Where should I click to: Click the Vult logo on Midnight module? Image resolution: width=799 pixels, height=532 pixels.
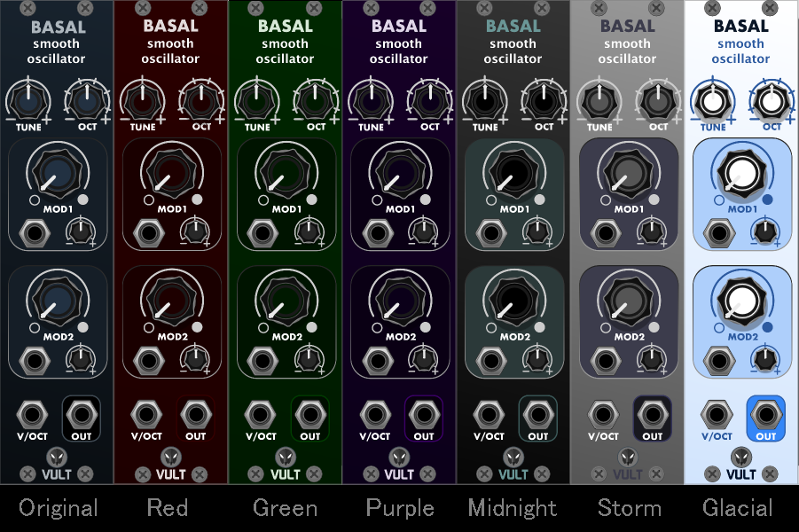tap(513, 457)
